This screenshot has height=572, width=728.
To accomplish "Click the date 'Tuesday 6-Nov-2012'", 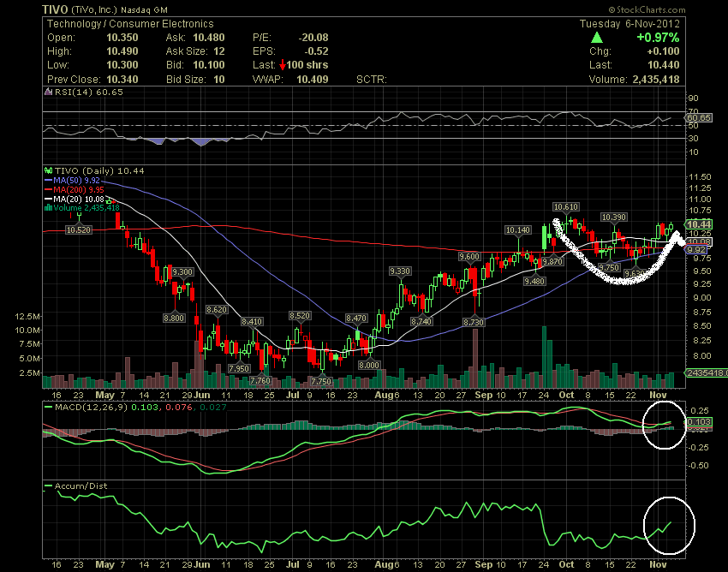I will coord(630,24).
